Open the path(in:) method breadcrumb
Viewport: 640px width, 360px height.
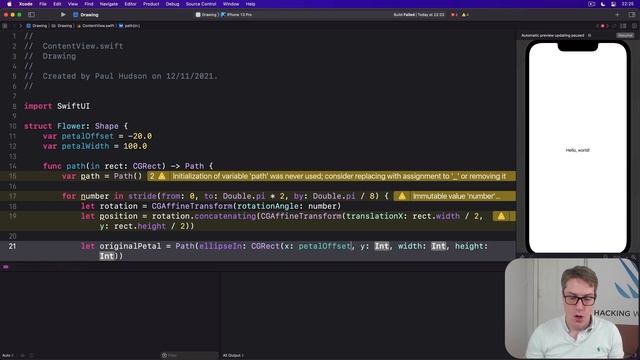point(129,26)
